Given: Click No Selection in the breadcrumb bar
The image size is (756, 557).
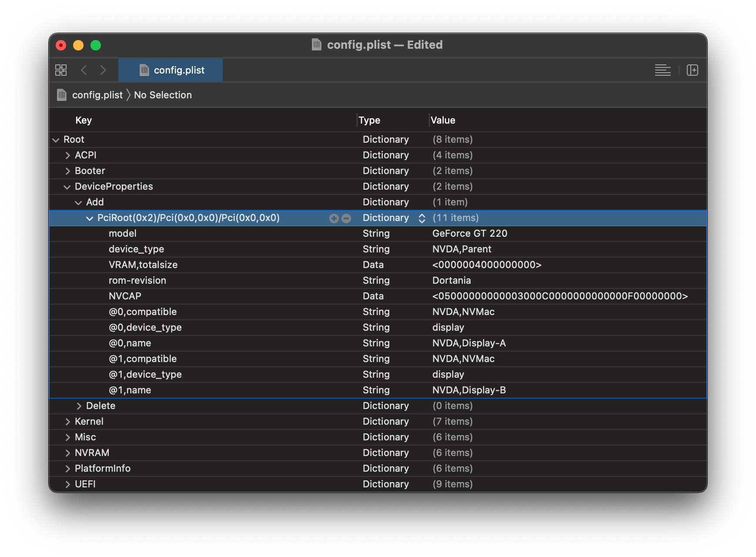Looking at the screenshot, I should (163, 95).
